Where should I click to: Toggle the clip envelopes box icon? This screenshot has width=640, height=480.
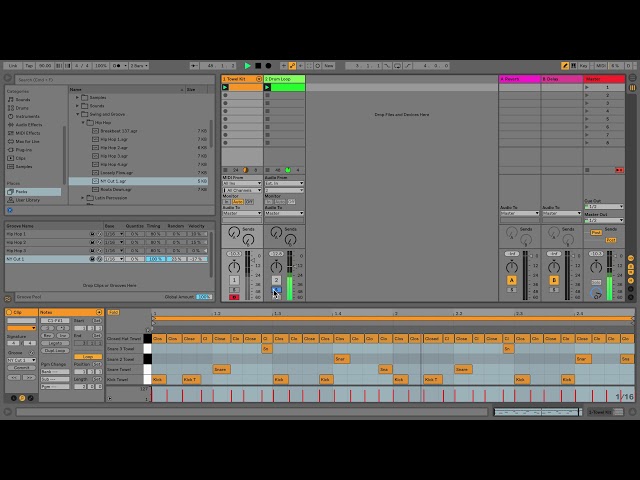[x=30, y=398]
